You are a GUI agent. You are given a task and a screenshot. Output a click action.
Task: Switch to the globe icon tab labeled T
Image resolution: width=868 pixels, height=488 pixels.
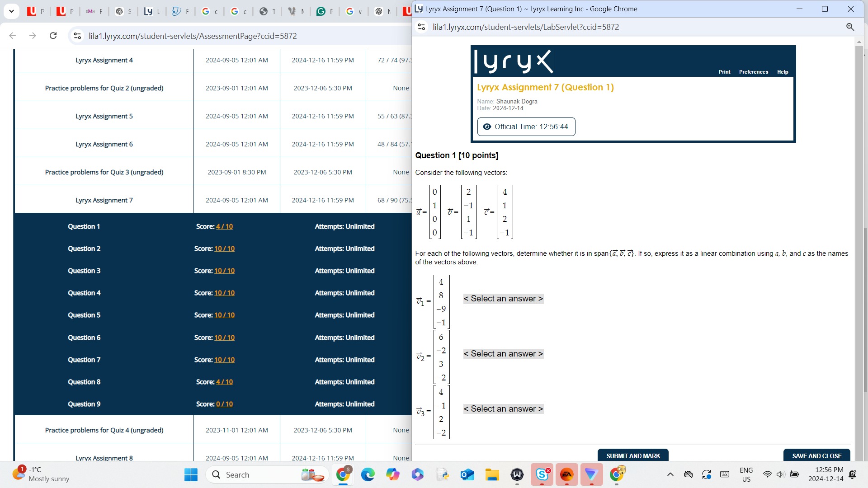point(267,11)
